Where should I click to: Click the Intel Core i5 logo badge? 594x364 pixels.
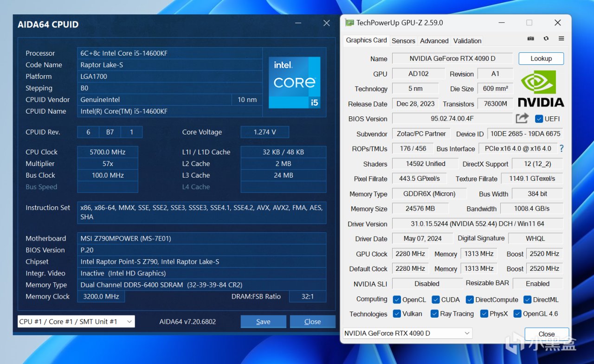point(294,83)
